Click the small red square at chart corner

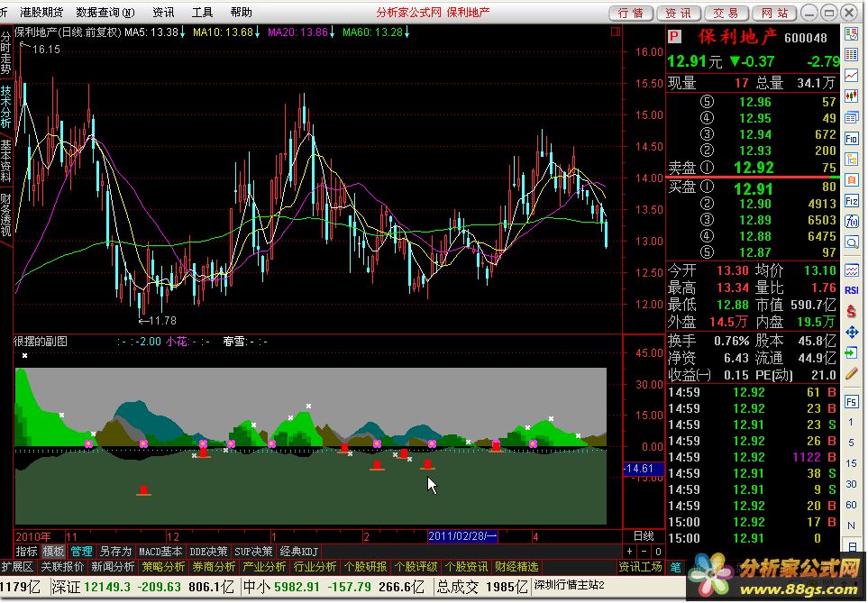(x=615, y=32)
